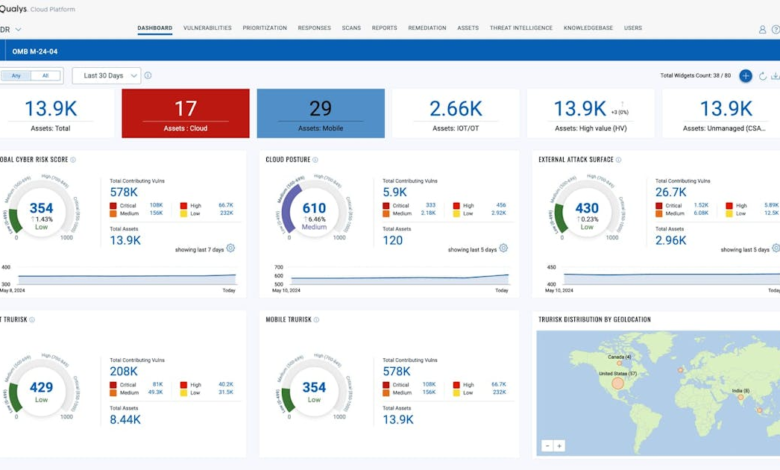Open the help question mark icon
Screen dimensions: 780x470
[x=776, y=30]
